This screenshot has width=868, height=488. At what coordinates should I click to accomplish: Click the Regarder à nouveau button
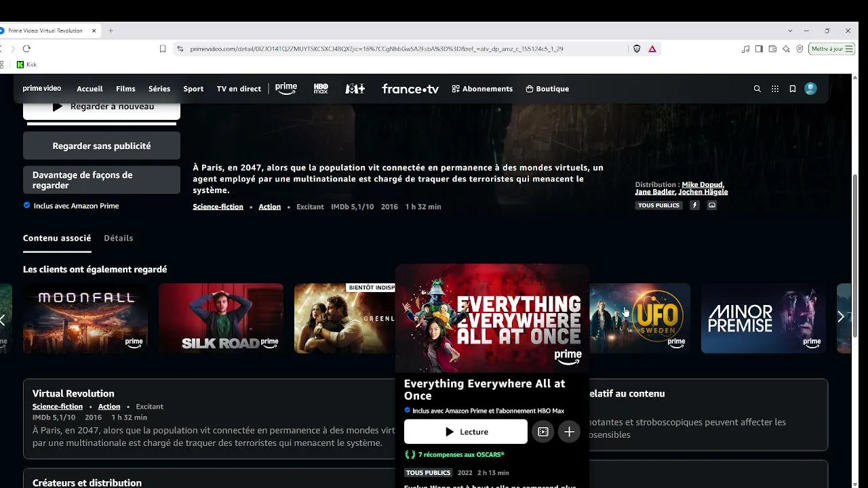[x=102, y=108]
